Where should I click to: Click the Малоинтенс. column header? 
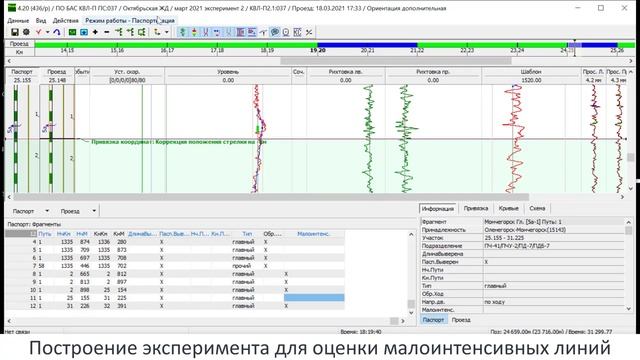314,234
